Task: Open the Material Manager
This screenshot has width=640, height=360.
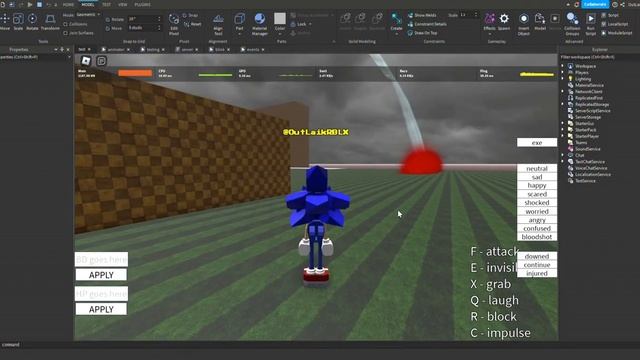Action: (x=260, y=24)
